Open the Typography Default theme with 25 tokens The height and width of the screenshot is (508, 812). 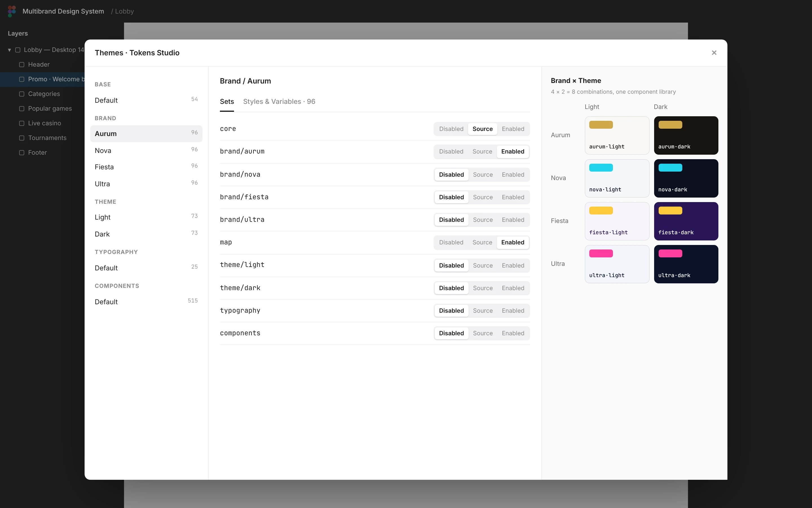[x=146, y=268]
